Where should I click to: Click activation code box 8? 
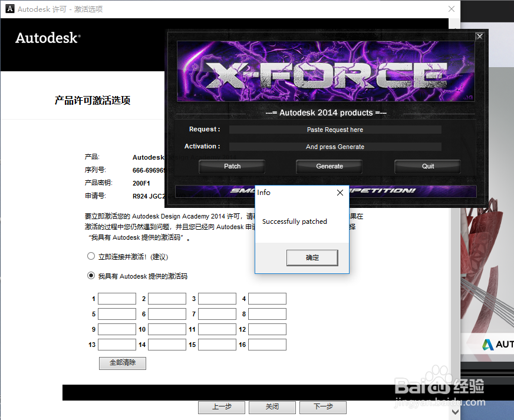267,314
